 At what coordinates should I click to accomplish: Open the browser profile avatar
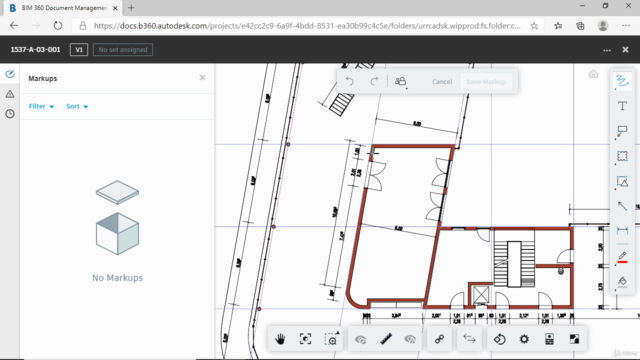[603, 25]
